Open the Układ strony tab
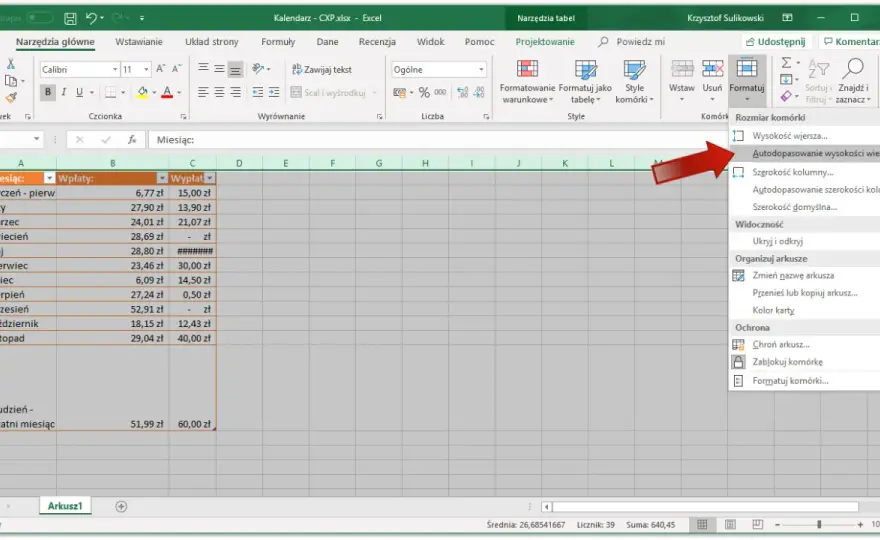This screenshot has width=880, height=540. pos(212,42)
